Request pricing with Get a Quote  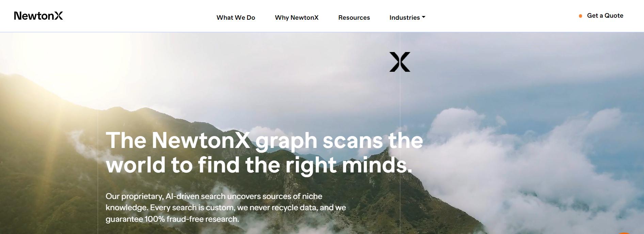pyautogui.click(x=605, y=16)
